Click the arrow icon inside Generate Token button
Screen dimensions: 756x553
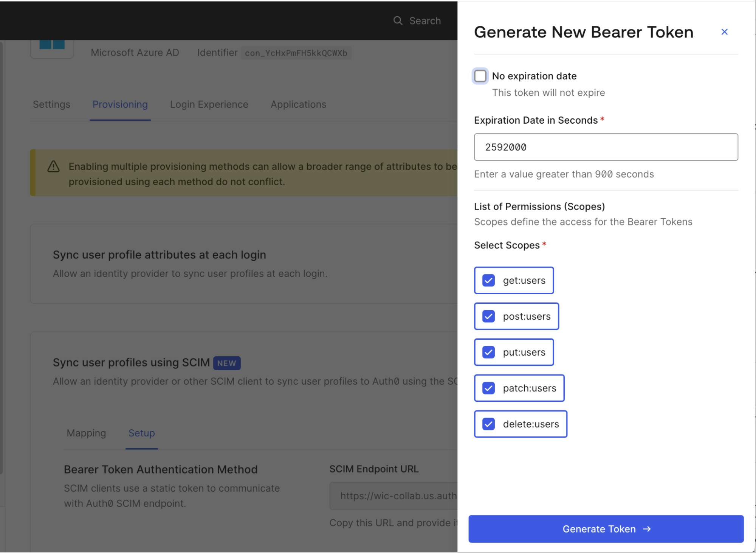click(x=647, y=529)
